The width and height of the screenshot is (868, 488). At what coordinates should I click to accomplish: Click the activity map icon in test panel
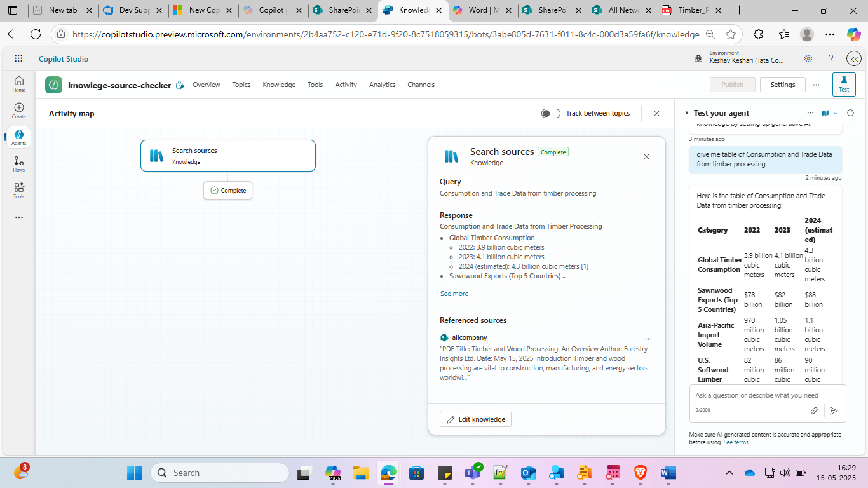(825, 113)
